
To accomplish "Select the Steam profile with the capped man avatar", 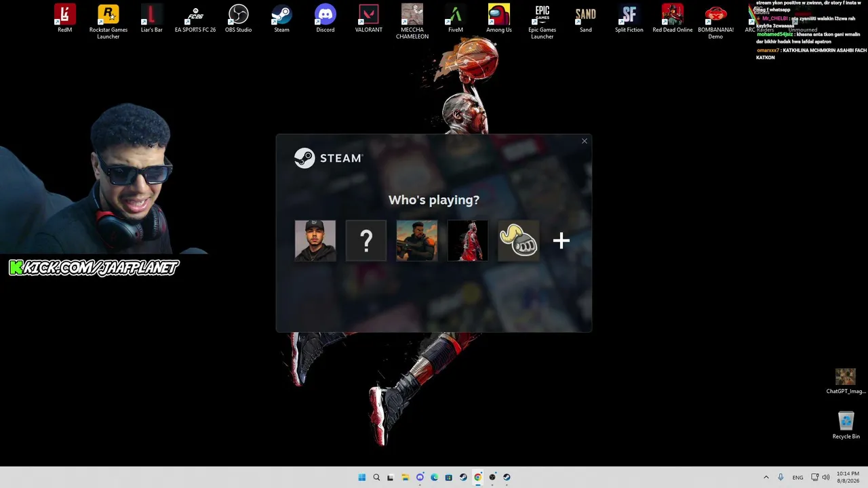I will coord(315,241).
